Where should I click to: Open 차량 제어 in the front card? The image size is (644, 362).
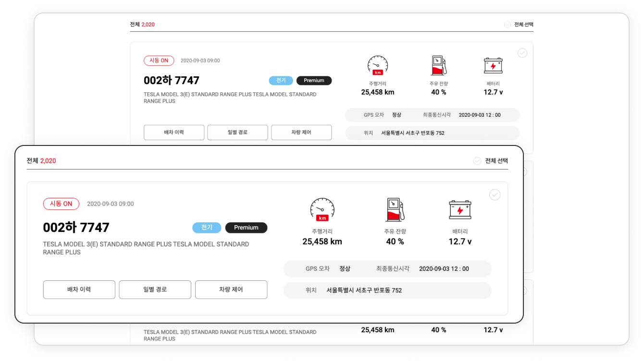click(x=231, y=290)
